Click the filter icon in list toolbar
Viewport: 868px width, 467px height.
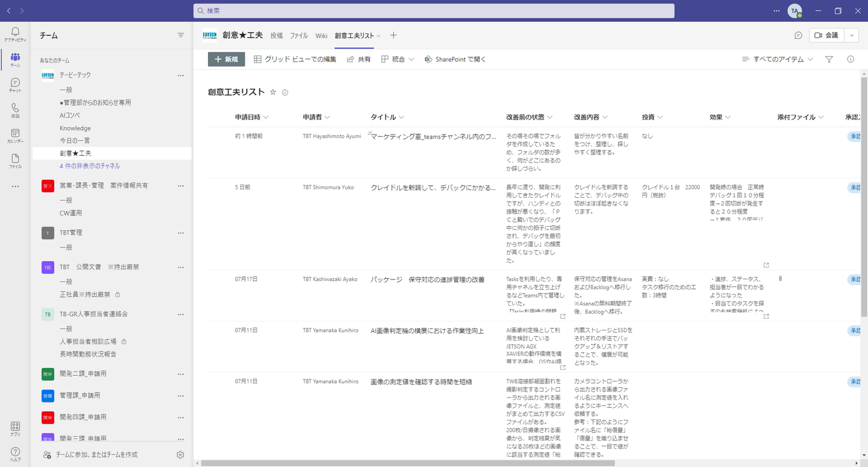829,59
